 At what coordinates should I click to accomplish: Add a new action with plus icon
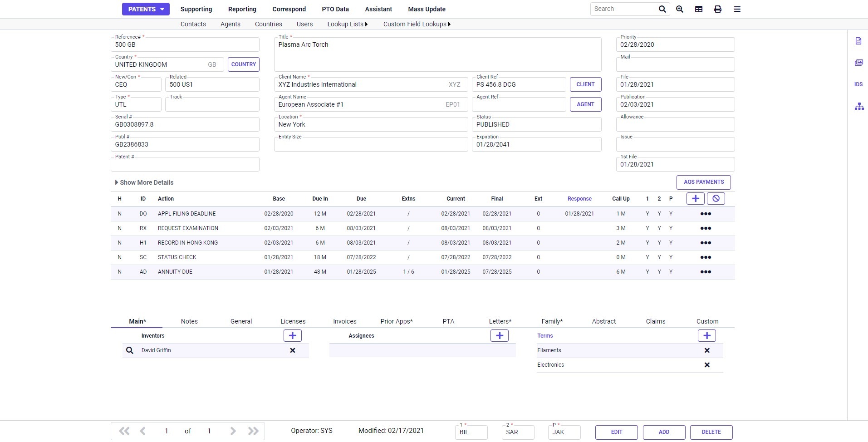point(696,198)
